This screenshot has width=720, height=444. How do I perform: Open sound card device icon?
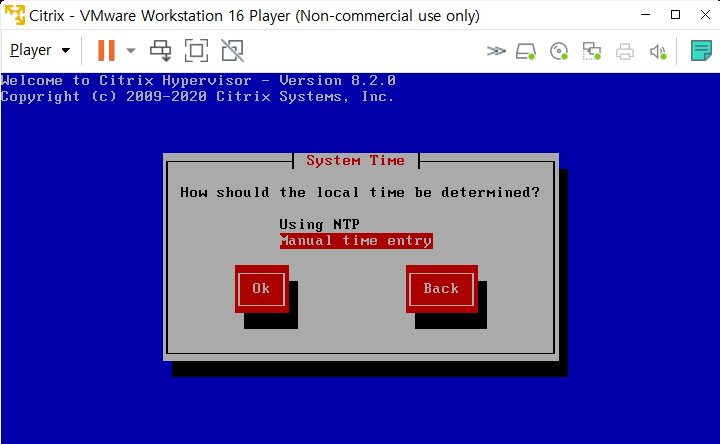(658, 51)
